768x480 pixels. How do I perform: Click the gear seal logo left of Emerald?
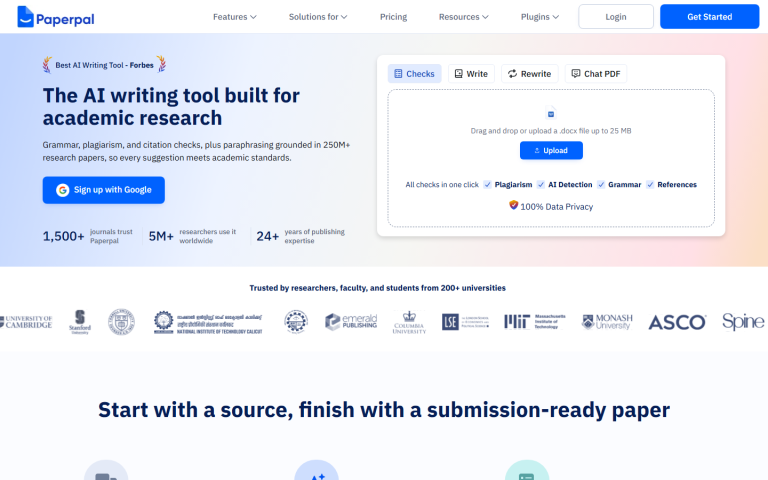(x=296, y=322)
